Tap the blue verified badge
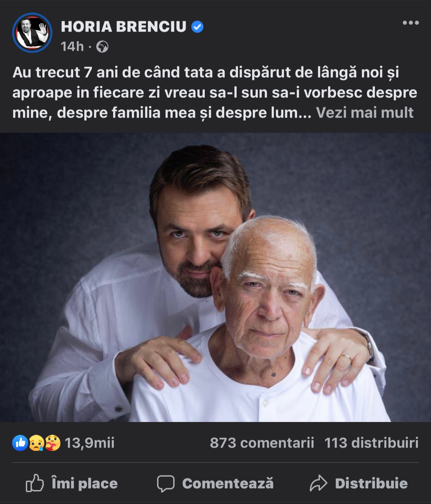431x504 pixels. 197,27
